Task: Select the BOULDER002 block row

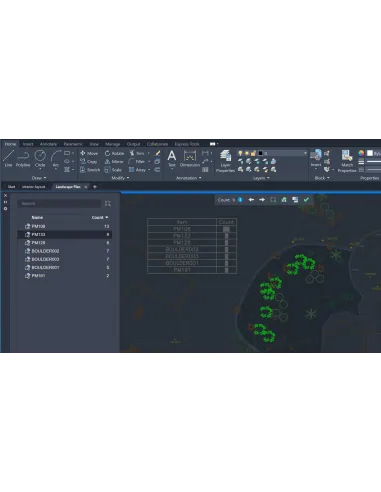Action: 65,251
